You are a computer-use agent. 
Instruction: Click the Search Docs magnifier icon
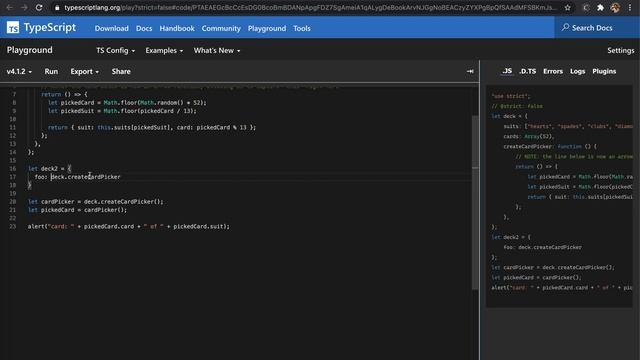pos(565,27)
